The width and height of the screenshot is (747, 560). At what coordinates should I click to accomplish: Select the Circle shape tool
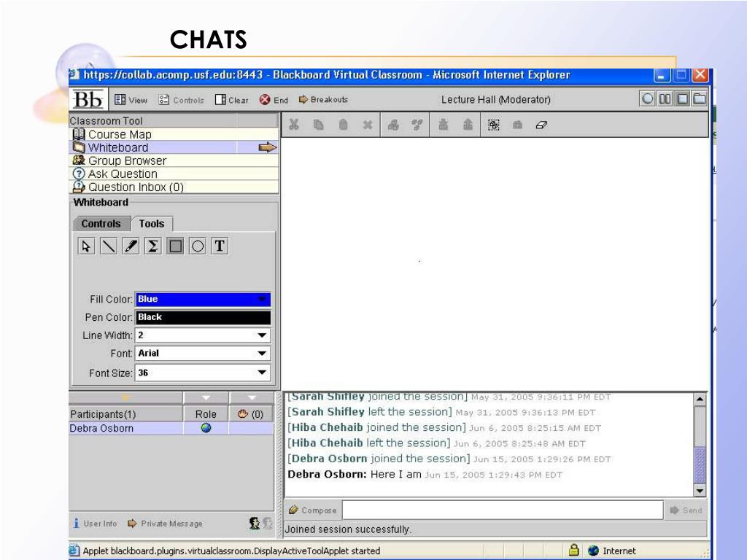(x=198, y=246)
